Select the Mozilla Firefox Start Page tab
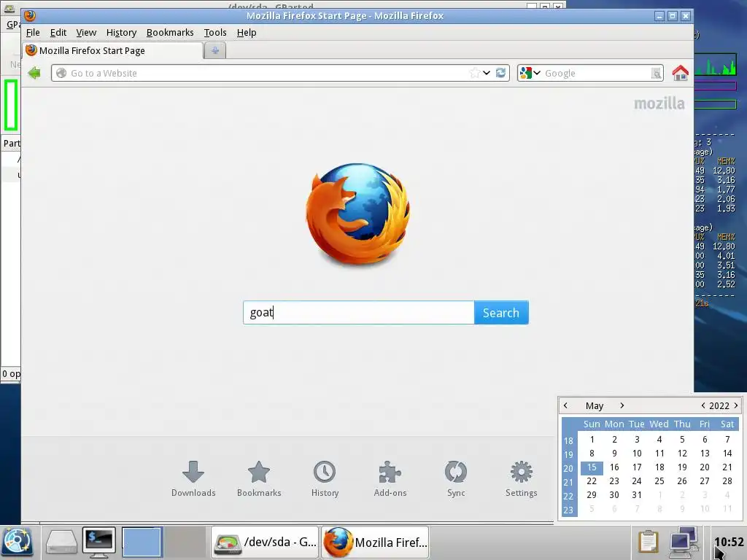Screen dimensions: 747x560 click(113, 50)
